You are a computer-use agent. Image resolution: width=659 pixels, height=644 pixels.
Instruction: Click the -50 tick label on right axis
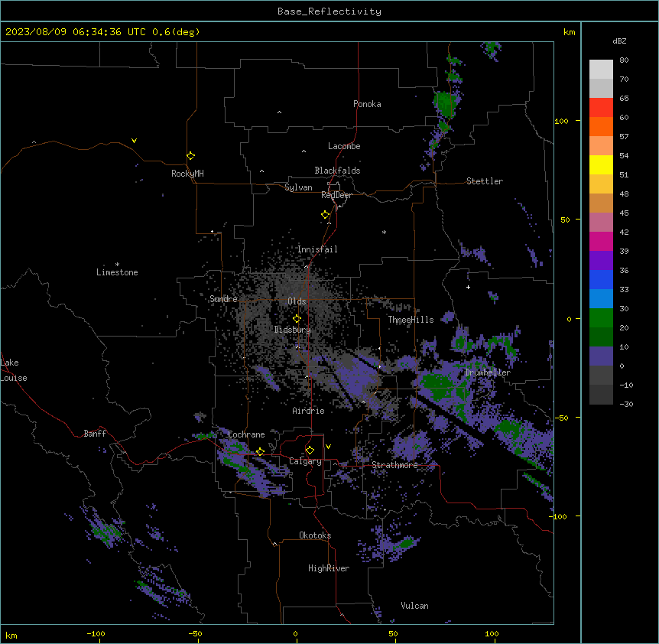561,418
